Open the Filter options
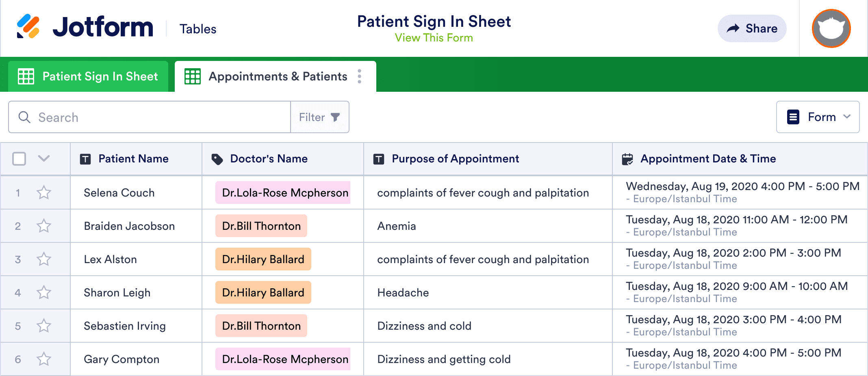The width and height of the screenshot is (868, 376). coord(319,117)
